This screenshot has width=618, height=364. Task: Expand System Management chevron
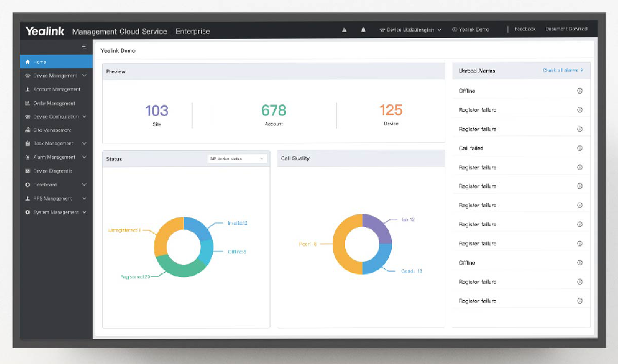point(84,212)
